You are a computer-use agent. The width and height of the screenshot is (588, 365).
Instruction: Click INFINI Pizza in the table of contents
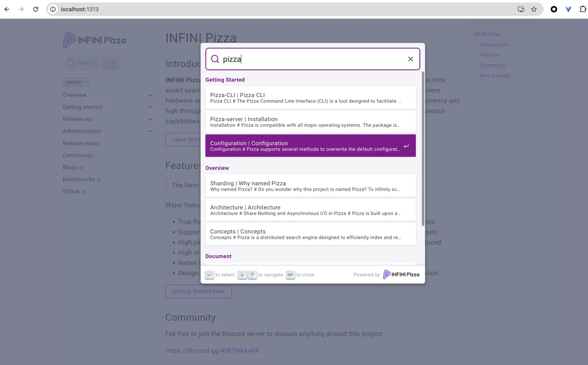(x=487, y=35)
